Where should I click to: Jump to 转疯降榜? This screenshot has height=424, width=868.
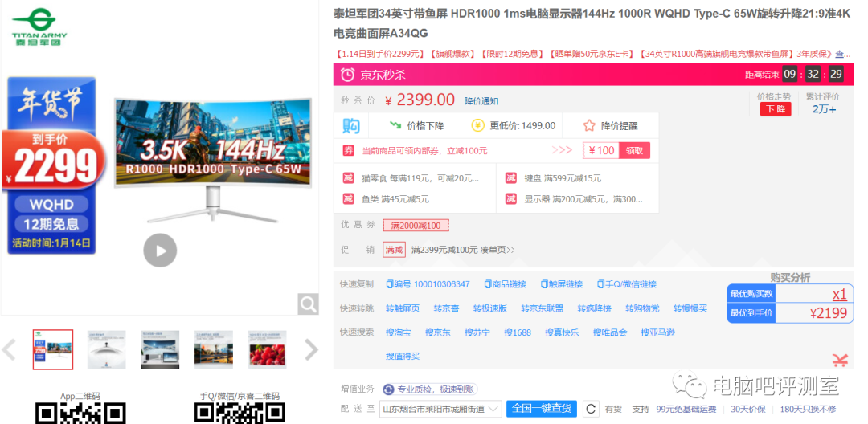(x=594, y=308)
